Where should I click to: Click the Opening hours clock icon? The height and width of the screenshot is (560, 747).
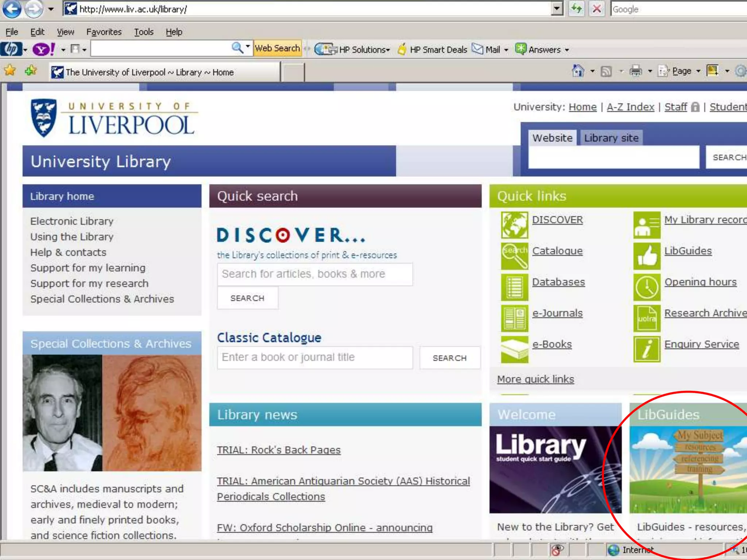tap(647, 287)
